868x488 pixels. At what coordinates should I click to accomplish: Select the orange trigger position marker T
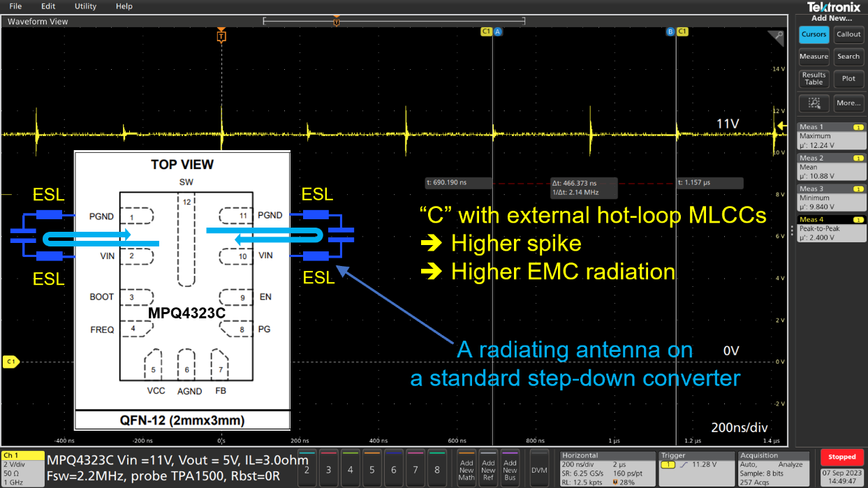click(221, 36)
